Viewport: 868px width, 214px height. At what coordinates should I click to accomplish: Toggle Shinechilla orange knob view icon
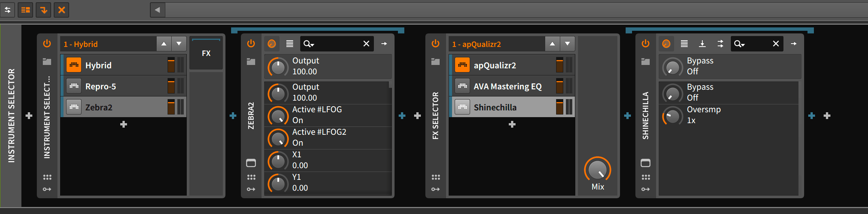pos(666,44)
